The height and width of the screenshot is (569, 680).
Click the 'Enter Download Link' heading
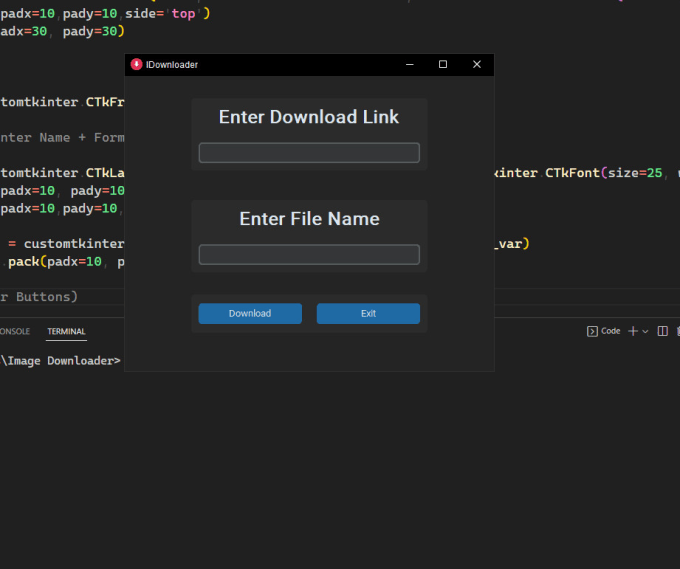point(308,117)
